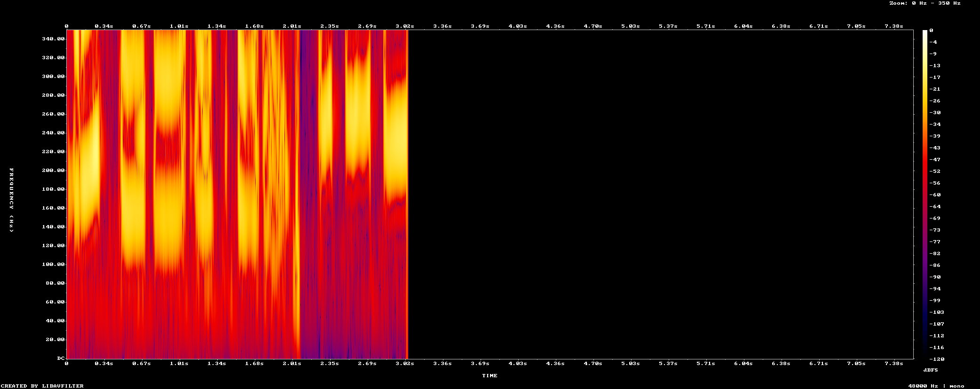Select the -77 value on the dBFS scale

tap(935, 242)
